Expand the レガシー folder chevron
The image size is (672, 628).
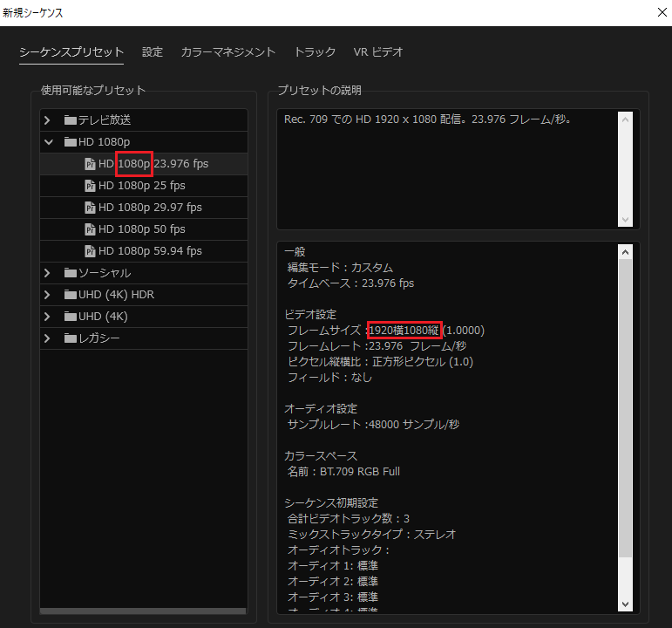click(x=47, y=338)
